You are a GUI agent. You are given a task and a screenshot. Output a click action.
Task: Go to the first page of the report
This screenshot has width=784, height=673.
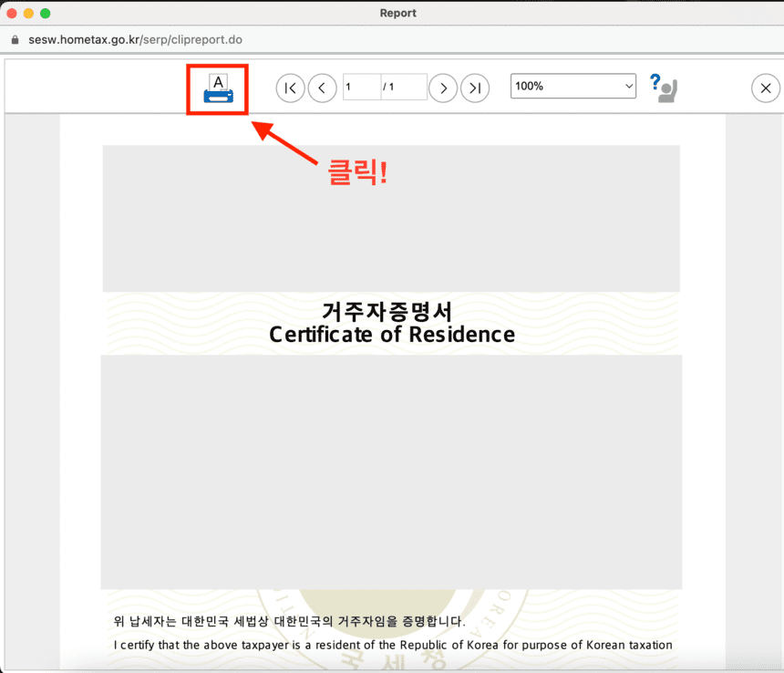click(x=290, y=88)
